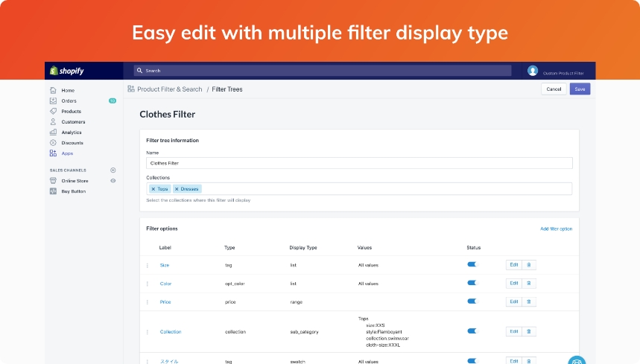Delete the Color filter option
The width and height of the screenshot is (640, 364).
point(529,284)
